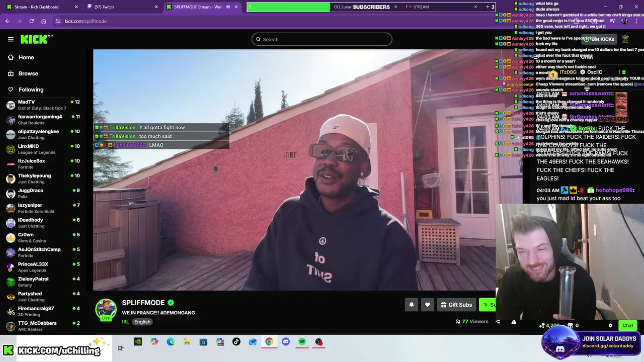Open Outlook from the taskbar

click(253, 342)
